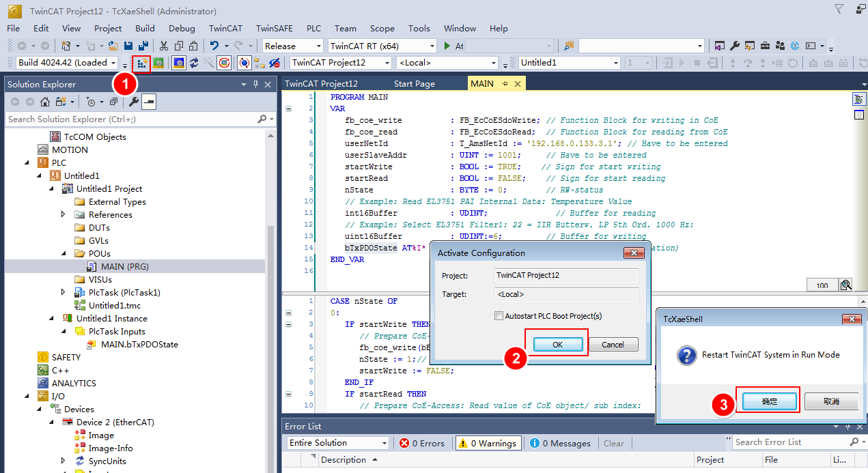The image size is (868, 473).
Task: Click the Pending Changes Filter clock icon
Action: (90, 102)
